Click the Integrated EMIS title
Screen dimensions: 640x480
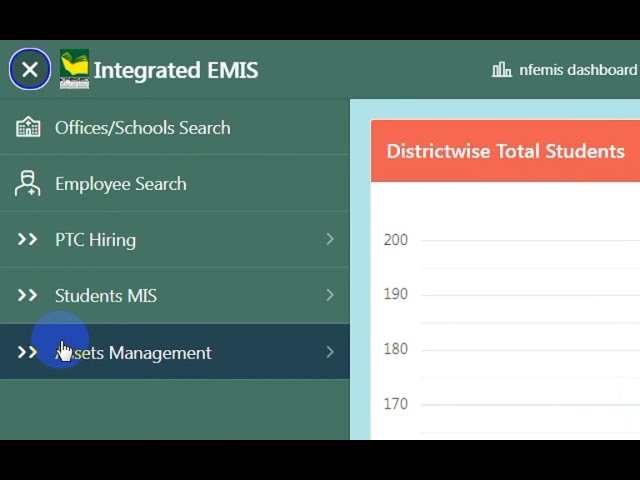176,70
